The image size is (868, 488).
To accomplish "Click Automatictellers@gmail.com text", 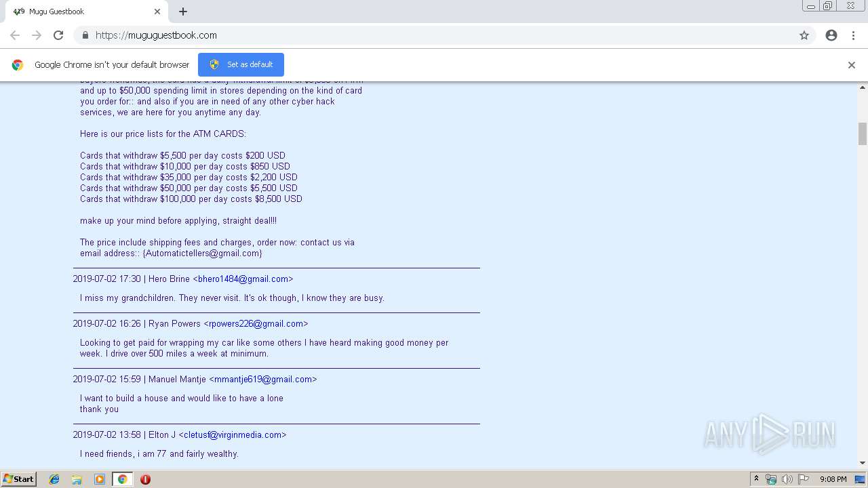I will [202, 253].
